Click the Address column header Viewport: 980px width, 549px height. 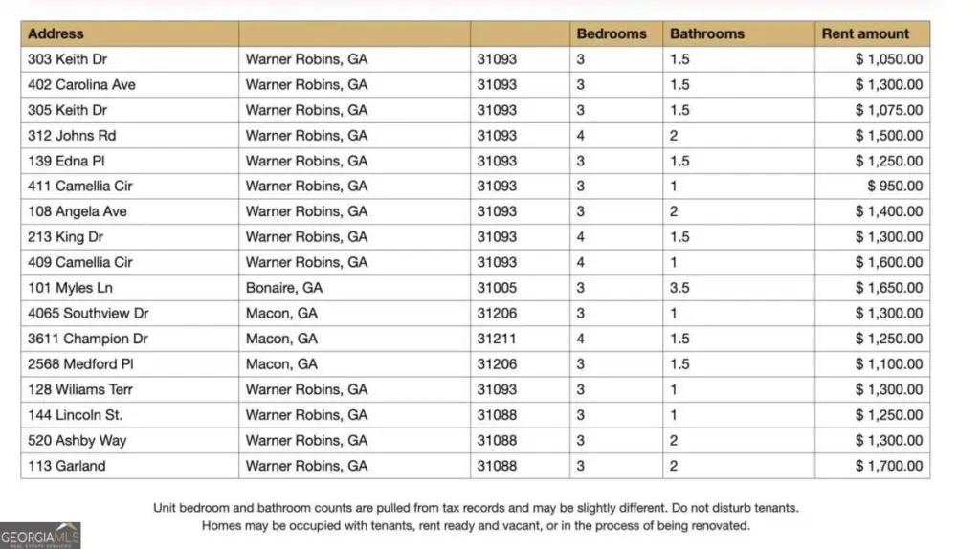56,33
